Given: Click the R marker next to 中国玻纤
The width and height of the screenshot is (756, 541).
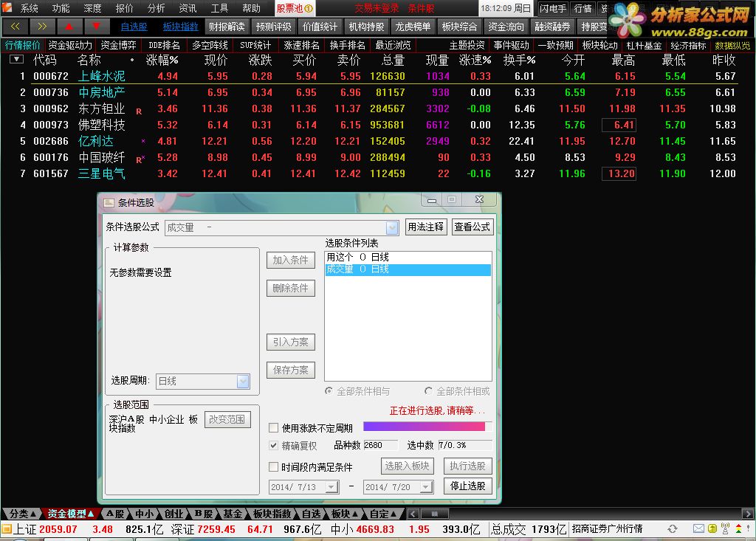Looking at the screenshot, I should pyautogui.click(x=140, y=159).
